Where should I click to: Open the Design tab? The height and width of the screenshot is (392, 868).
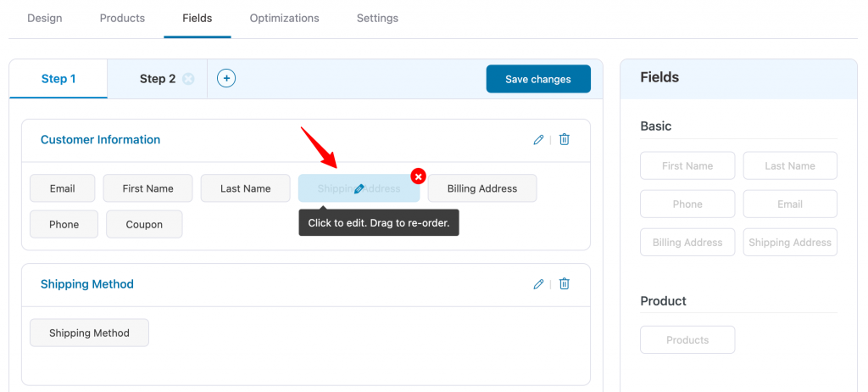(45, 19)
